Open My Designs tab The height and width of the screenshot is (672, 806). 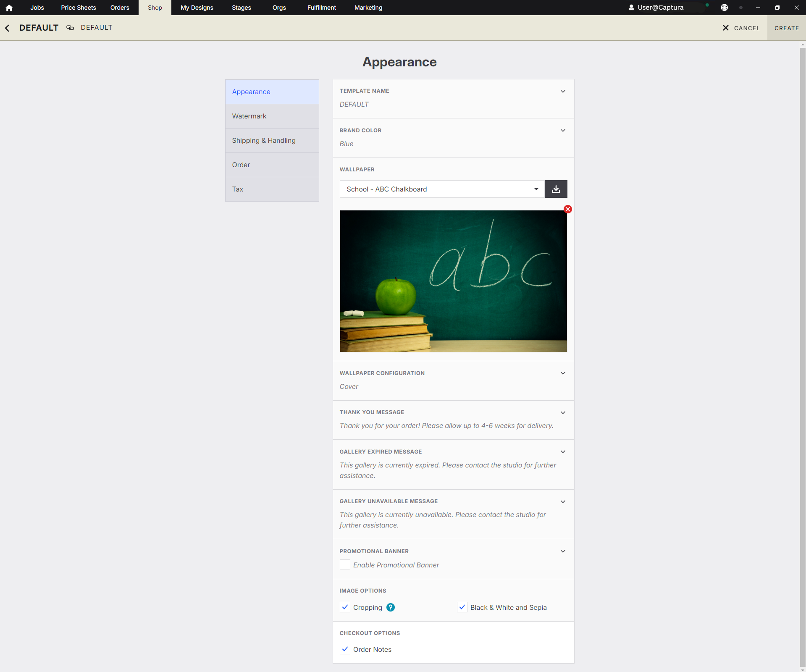(197, 8)
